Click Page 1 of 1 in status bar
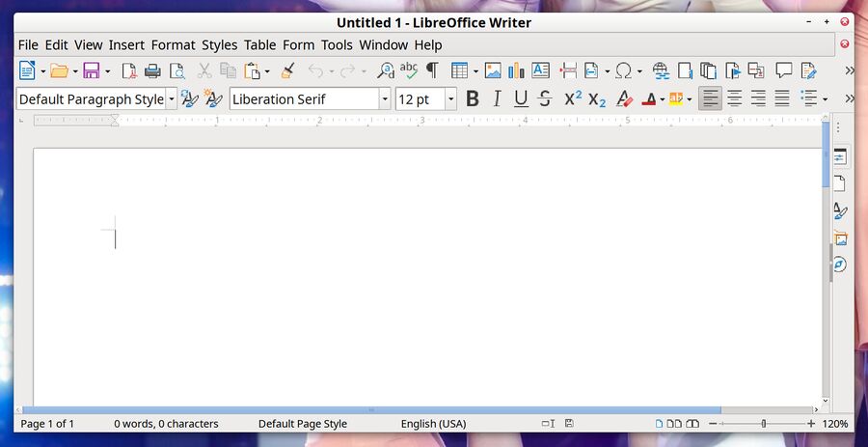This screenshot has height=447, width=868. [47, 424]
